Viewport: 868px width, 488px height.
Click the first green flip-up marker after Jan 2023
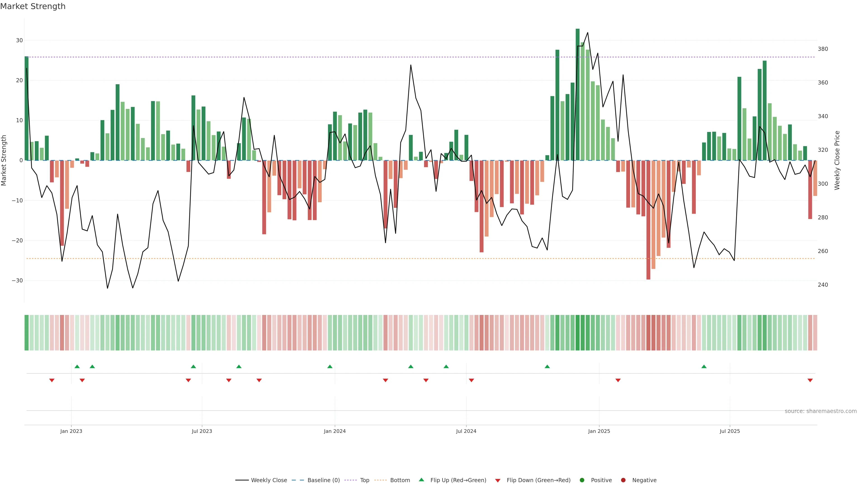click(77, 366)
